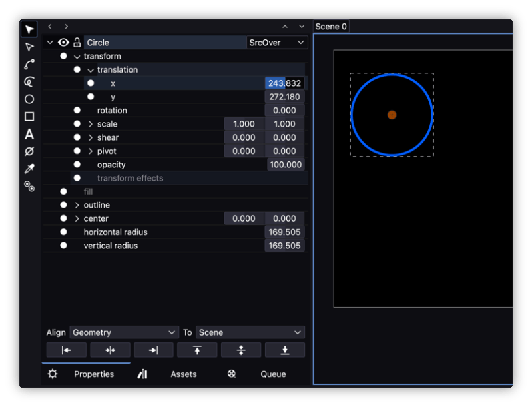This screenshot has width=532, height=407.
Task: Choose the freehand draw path tool
Action: [x=29, y=81]
